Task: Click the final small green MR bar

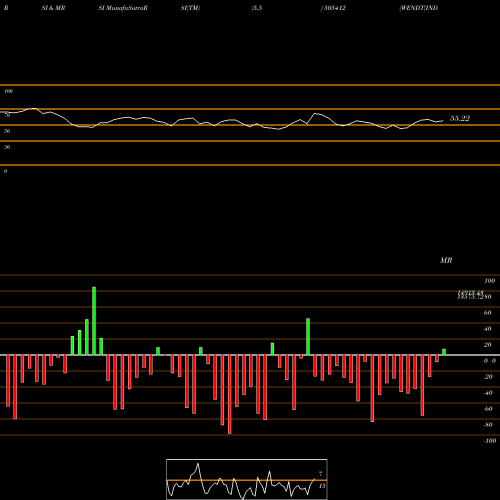Action: (x=444, y=352)
